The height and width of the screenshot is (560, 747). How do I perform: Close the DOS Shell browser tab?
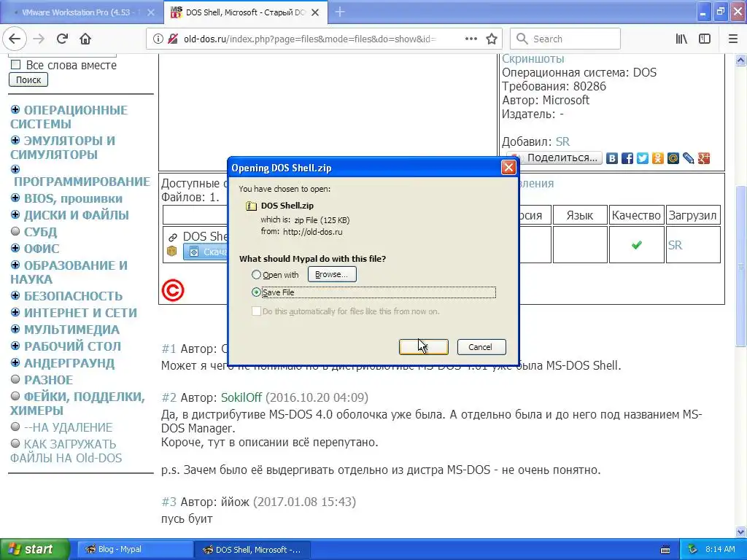pyautogui.click(x=315, y=12)
